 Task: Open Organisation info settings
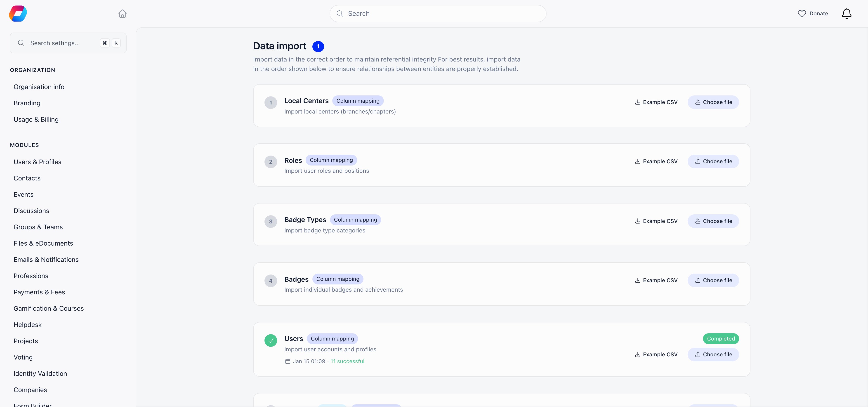[x=39, y=87]
